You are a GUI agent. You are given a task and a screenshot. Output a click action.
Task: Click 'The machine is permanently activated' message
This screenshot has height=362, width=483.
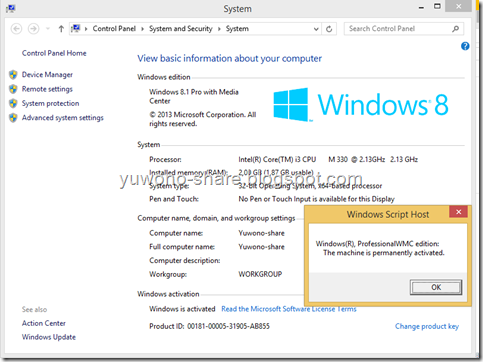[x=384, y=253]
